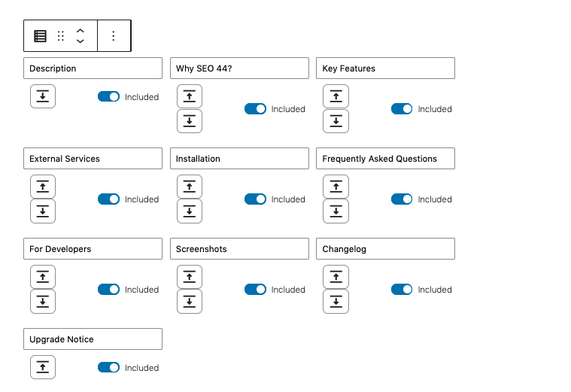Turn off the Upgrade Notice Included toggle
The width and height of the screenshot is (571, 392).
[x=109, y=368]
